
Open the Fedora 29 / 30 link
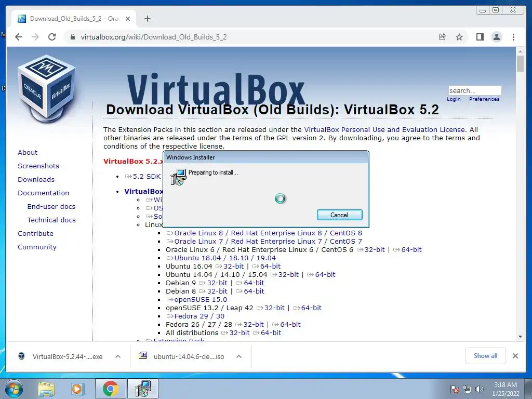195,316
